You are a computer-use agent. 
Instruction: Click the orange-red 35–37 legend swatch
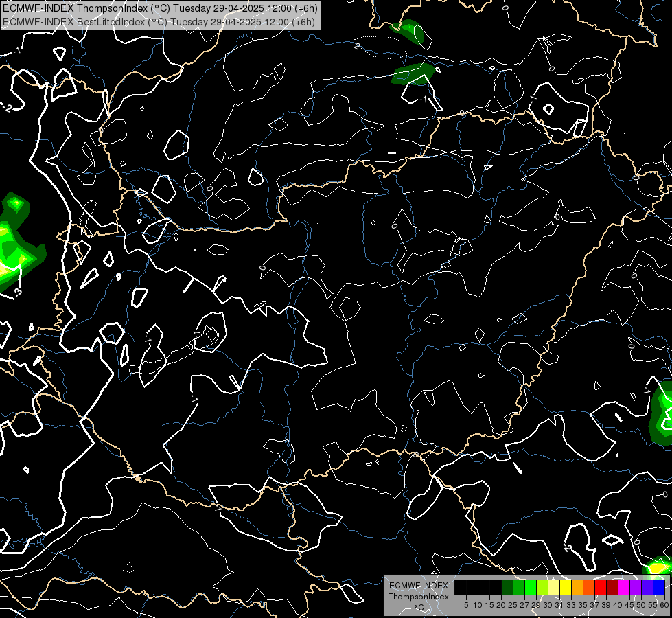(x=589, y=587)
